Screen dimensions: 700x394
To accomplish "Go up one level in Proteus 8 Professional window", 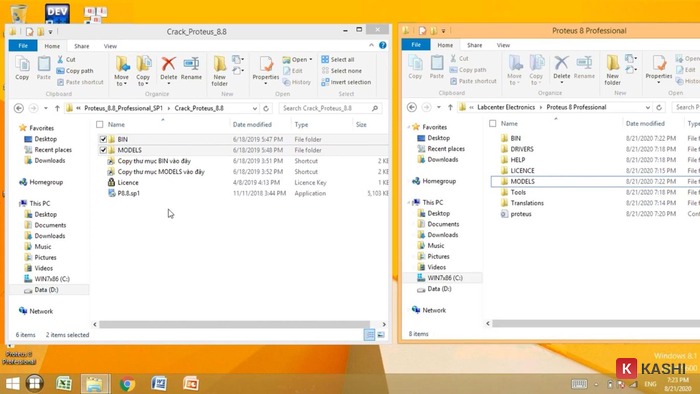I will tap(450, 108).
